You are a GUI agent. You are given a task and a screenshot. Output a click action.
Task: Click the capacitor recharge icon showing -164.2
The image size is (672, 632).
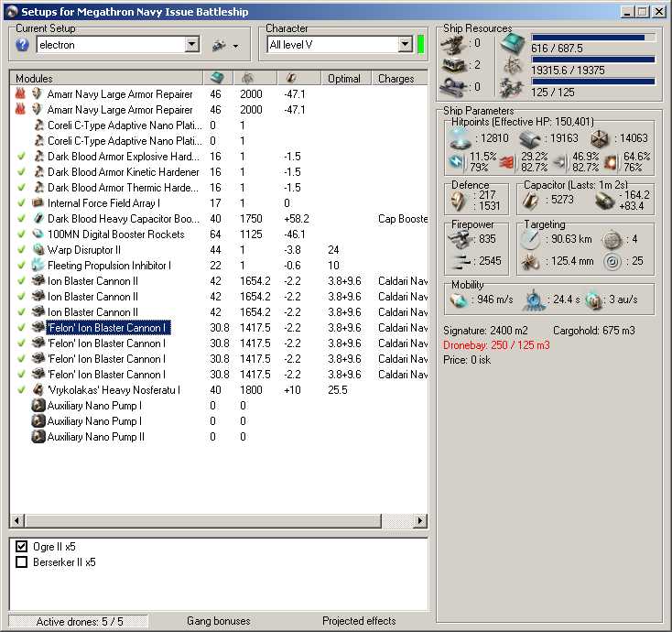tap(605, 201)
